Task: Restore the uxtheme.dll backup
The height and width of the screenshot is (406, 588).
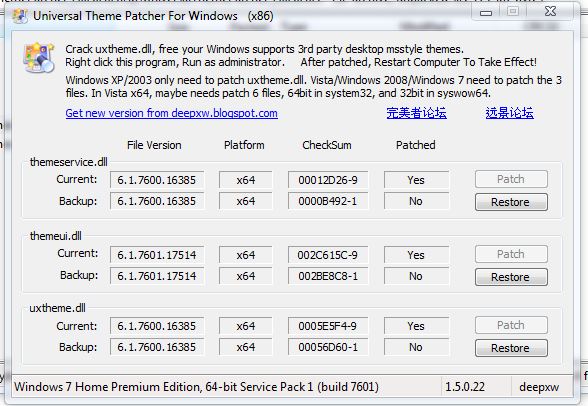Action: click(x=511, y=348)
